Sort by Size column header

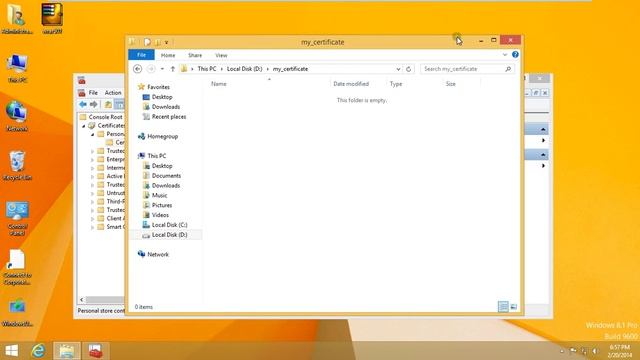coord(450,84)
